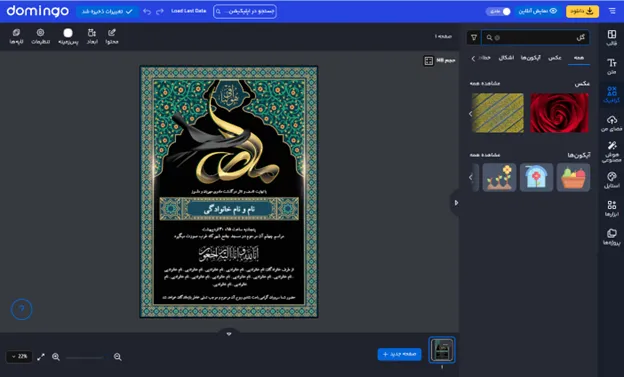Click the redo arrow
624x377 pixels.
click(160, 12)
